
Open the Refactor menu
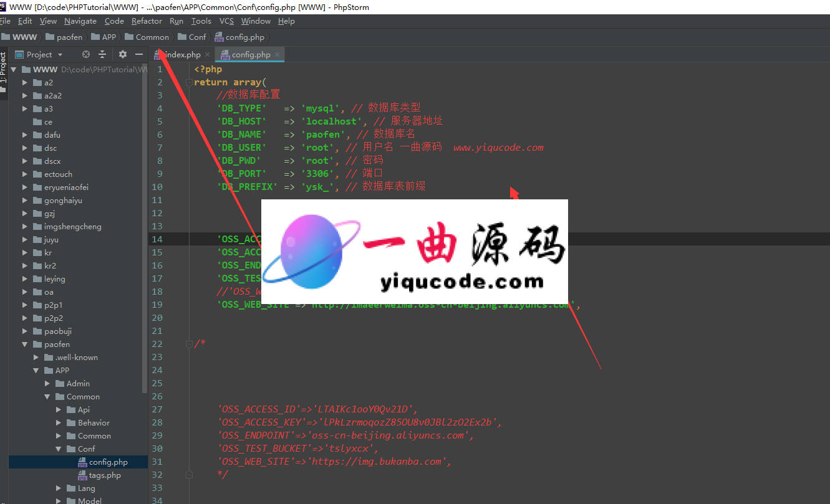pos(147,21)
